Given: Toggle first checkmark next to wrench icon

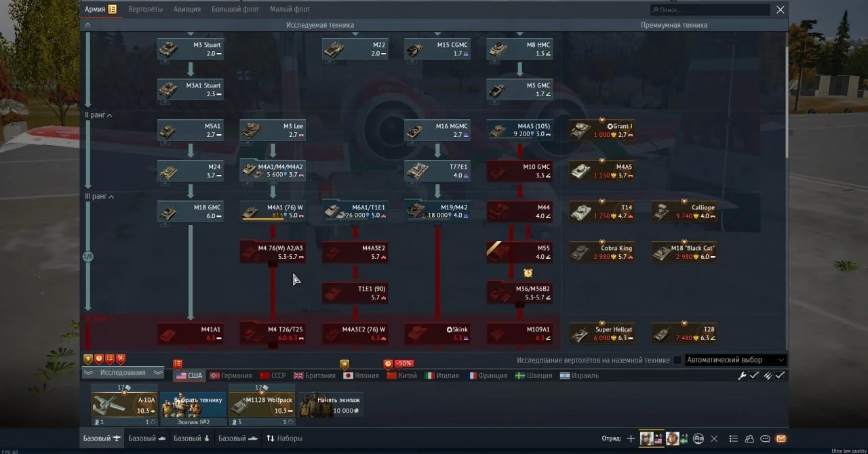Looking at the screenshot, I should [754, 375].
